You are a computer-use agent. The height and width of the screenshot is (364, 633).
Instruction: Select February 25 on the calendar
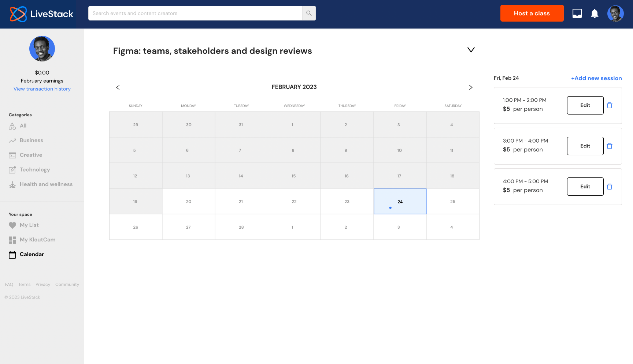pos(453,202)
